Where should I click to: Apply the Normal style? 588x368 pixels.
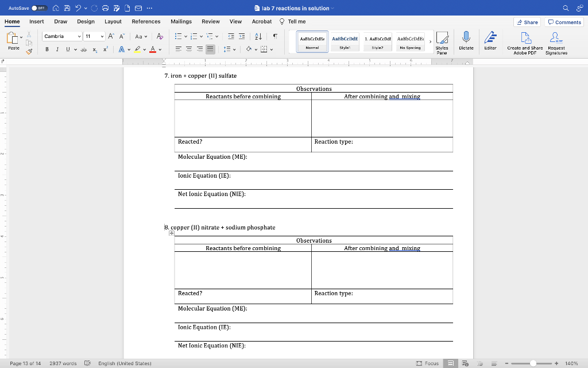[x=312, y=41]
